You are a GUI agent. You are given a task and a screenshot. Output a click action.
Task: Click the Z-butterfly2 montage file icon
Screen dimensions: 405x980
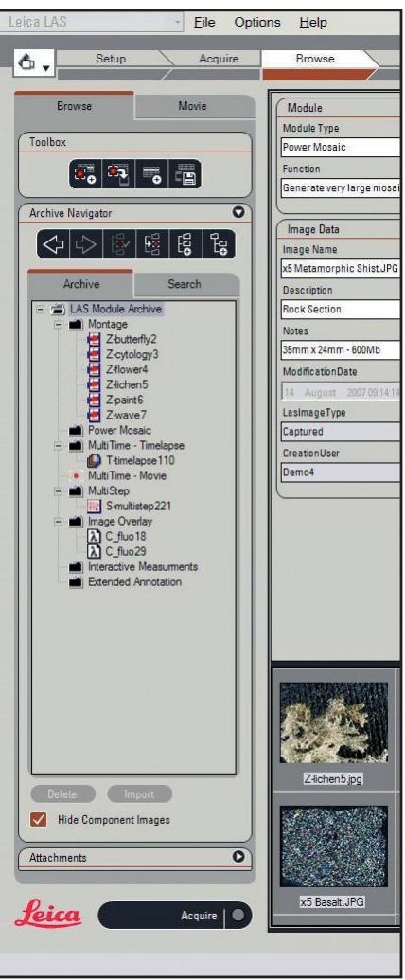pyautogui.click(x=93, y=339)
